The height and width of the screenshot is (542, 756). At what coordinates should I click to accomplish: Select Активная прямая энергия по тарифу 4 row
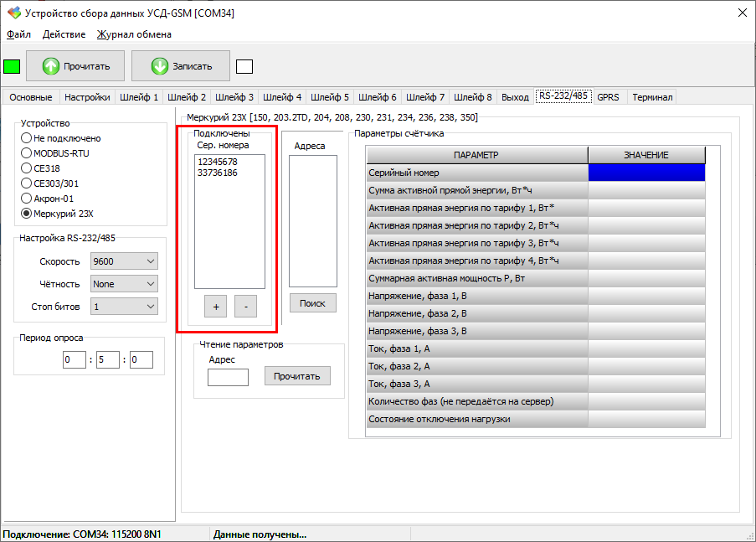477,261
